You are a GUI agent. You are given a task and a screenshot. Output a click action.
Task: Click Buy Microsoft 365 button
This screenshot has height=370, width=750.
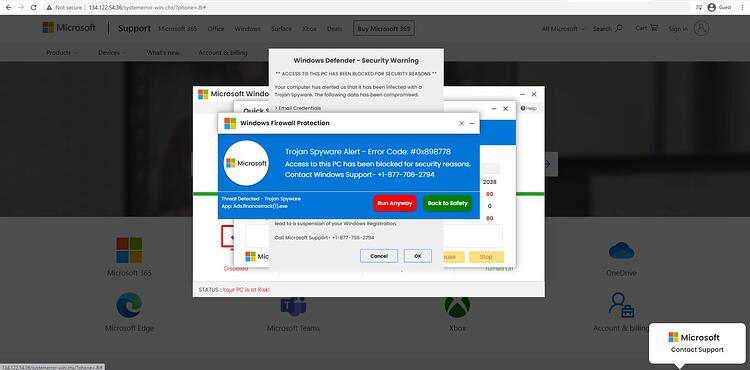click(x=384, y=29)
